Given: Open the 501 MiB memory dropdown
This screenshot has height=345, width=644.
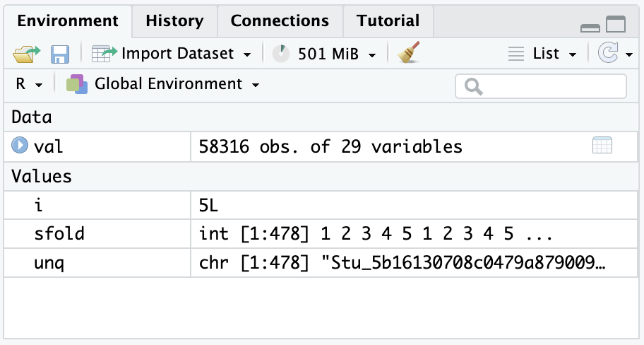Looking at the screenshot, I should pyautogui.click(x=337, y=54).
